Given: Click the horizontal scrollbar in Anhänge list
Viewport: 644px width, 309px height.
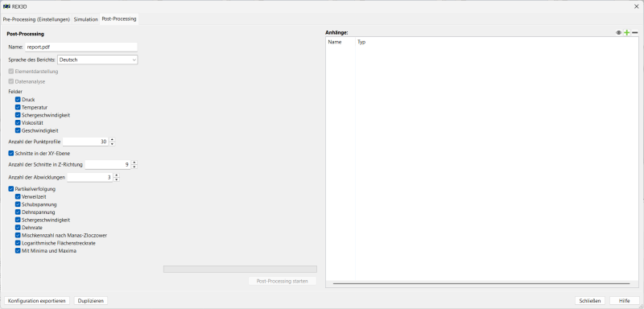Looking at the screenshot, I should pos(481,283).
